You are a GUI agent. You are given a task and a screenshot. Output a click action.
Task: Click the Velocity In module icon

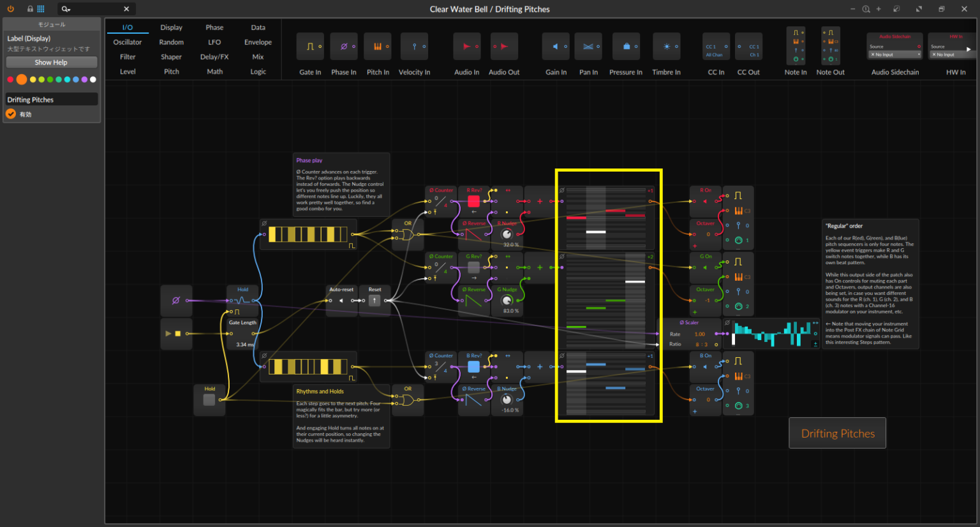tap(414, 47)
